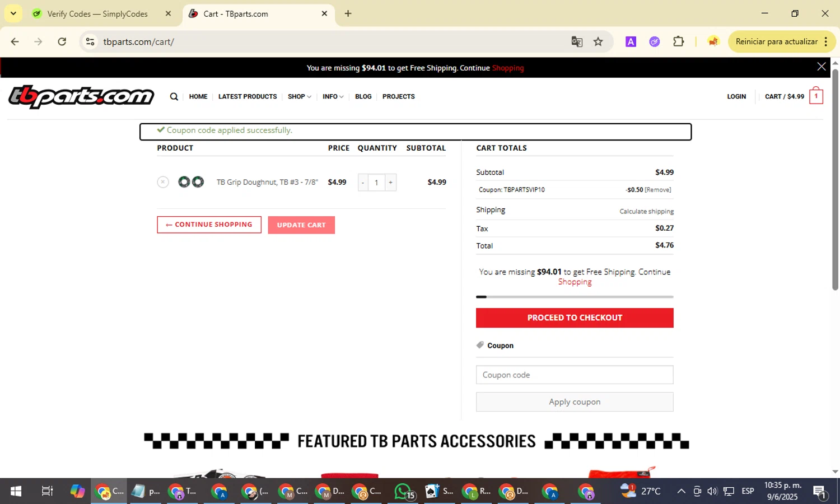The width and height of the screenshot is (840, 504).
Task: Click the address bar URL tbparts.com/cart/
Action: click(138, 41)
